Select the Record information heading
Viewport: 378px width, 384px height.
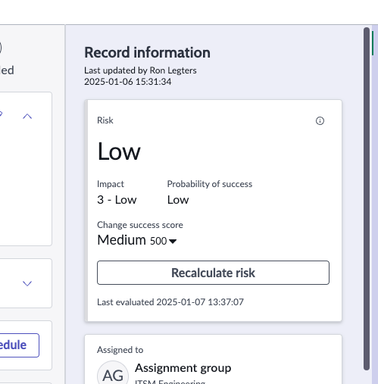pyautogui.click(x=147, y=53)
